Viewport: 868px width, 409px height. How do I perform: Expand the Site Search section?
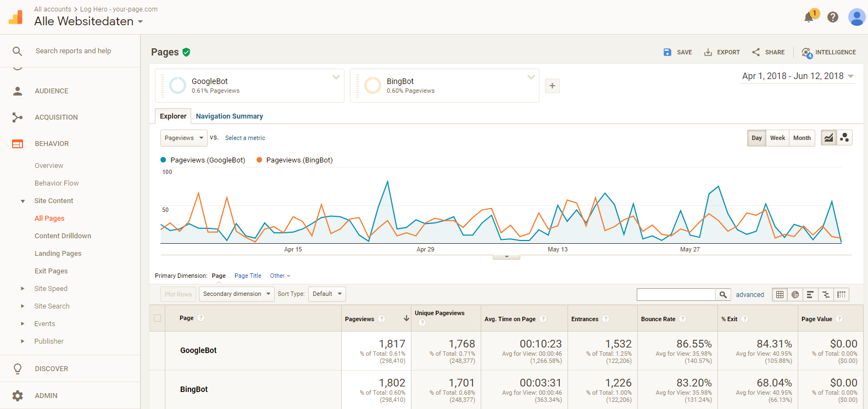pos(23,306)
